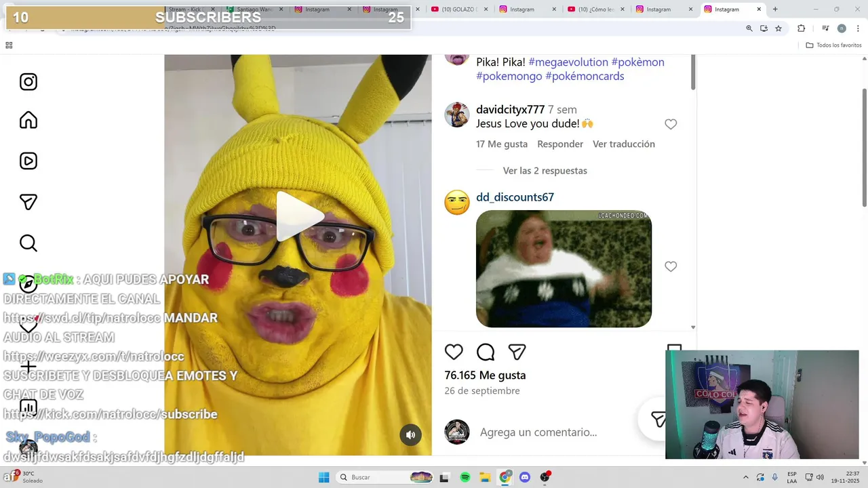Open hashtag #pokèmon
The image size is (868, 488).
tap(637, 62)
